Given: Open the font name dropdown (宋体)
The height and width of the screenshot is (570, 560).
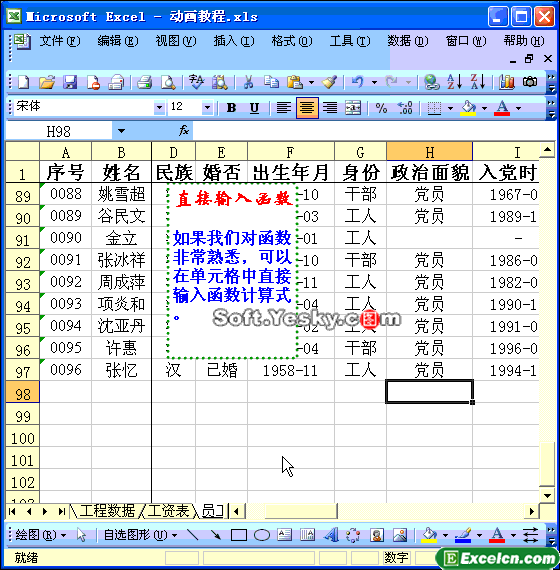Looking at the screenshot, I should [159, 108].
